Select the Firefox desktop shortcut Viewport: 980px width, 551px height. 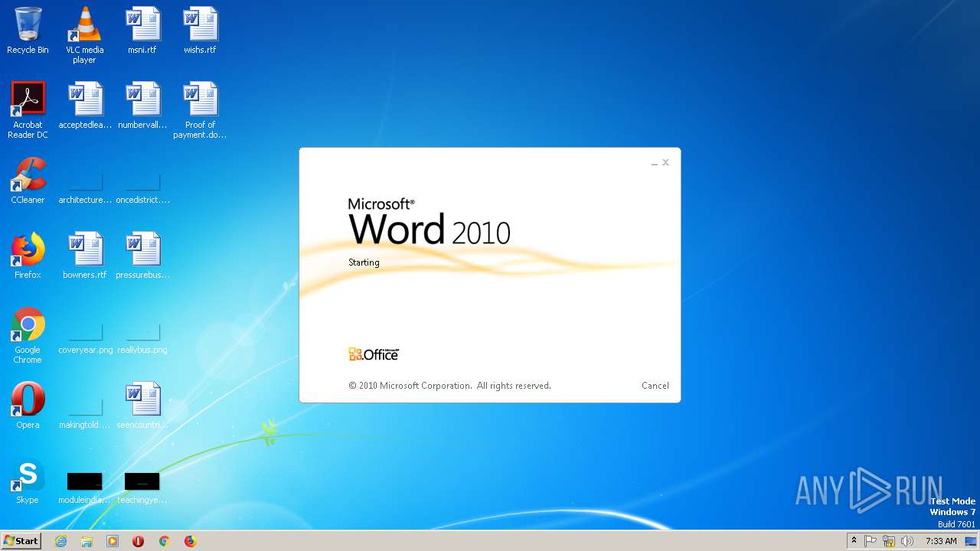click(28, 256)
